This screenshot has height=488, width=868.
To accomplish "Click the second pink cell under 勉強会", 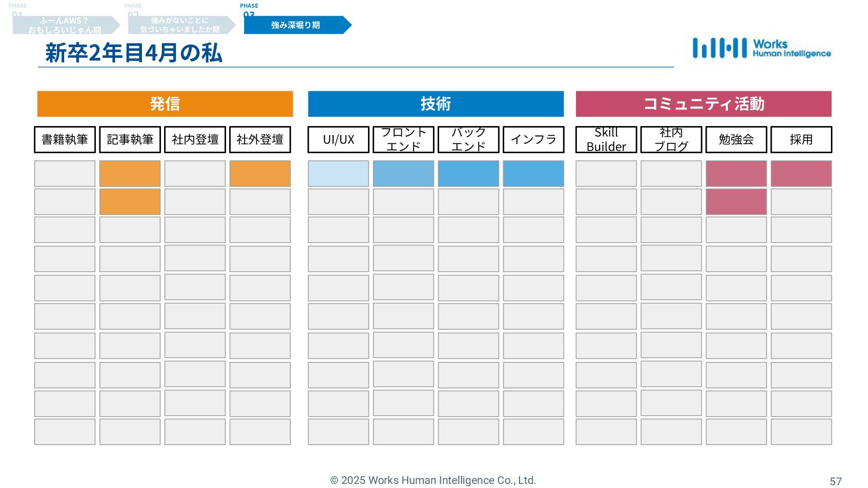I will tap(736, 202).
